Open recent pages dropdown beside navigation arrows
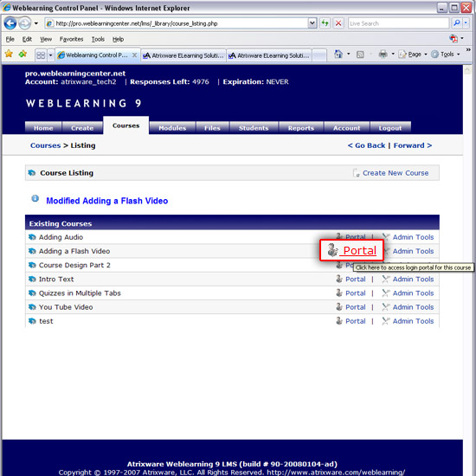The width and height of the screenshot is (476, 476). tap(36, 23)
